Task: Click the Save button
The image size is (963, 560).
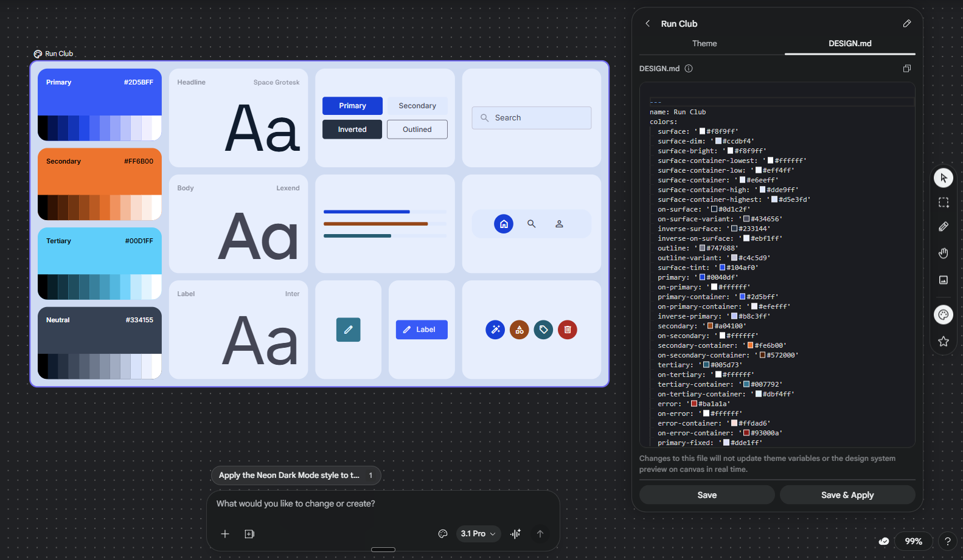Action: [707, 495]
